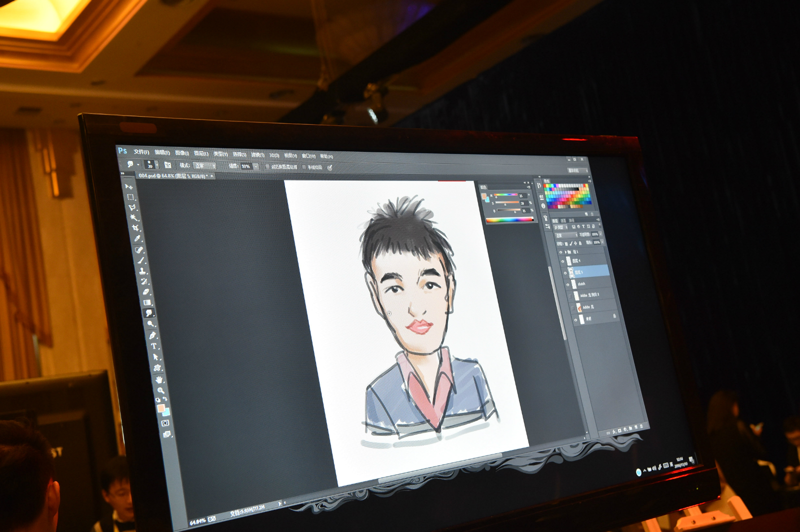Activate the Zoom magnifier tool
Screen dimensions: 800x532
coord(160,390)
